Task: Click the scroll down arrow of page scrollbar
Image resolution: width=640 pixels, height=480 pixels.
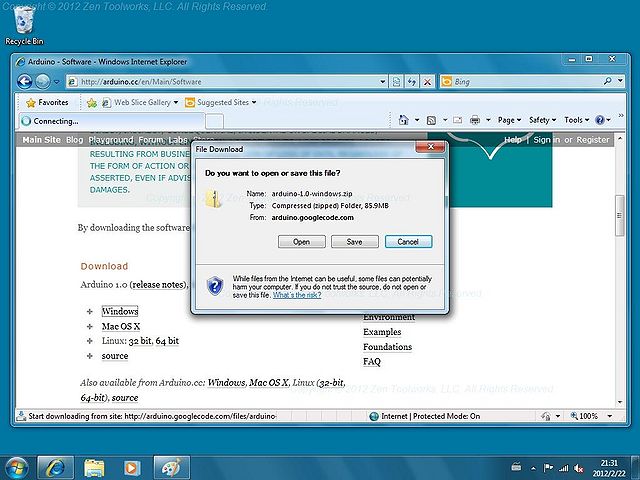Action: pyautogui.click(x=620, y=402)
